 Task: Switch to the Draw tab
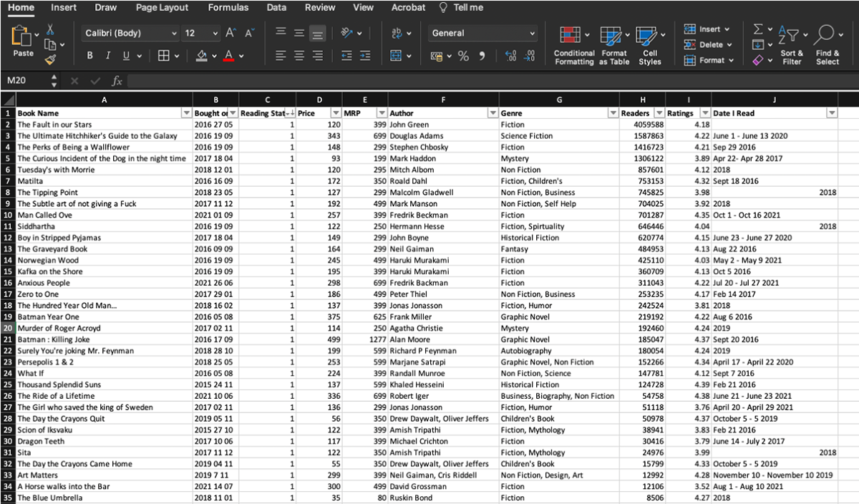pyautogui.click(x=106, y=7)
